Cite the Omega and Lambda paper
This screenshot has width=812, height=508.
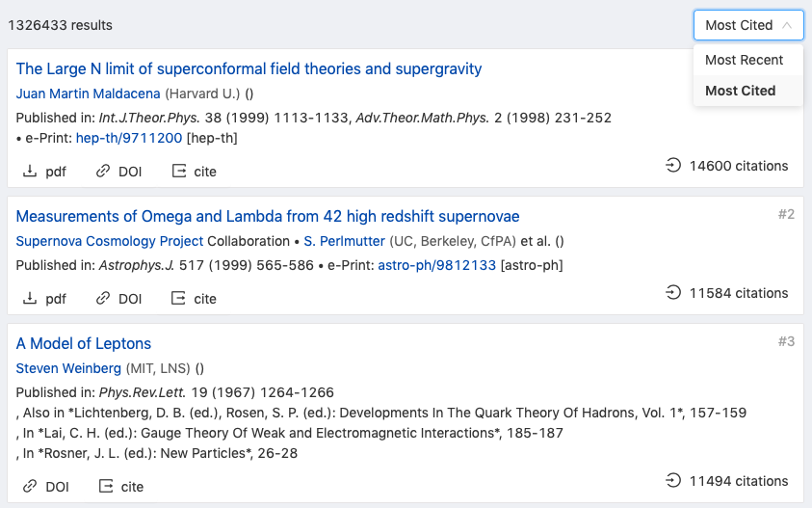194,299
